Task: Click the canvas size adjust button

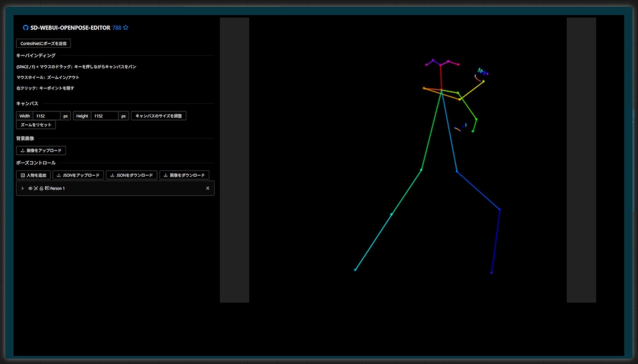Action: click(159, 116)
